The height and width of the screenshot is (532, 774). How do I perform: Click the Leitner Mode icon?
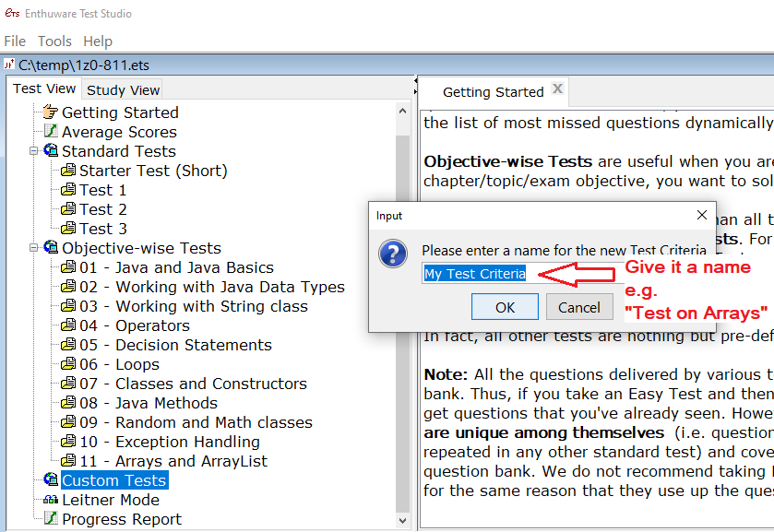pos(51,500)
